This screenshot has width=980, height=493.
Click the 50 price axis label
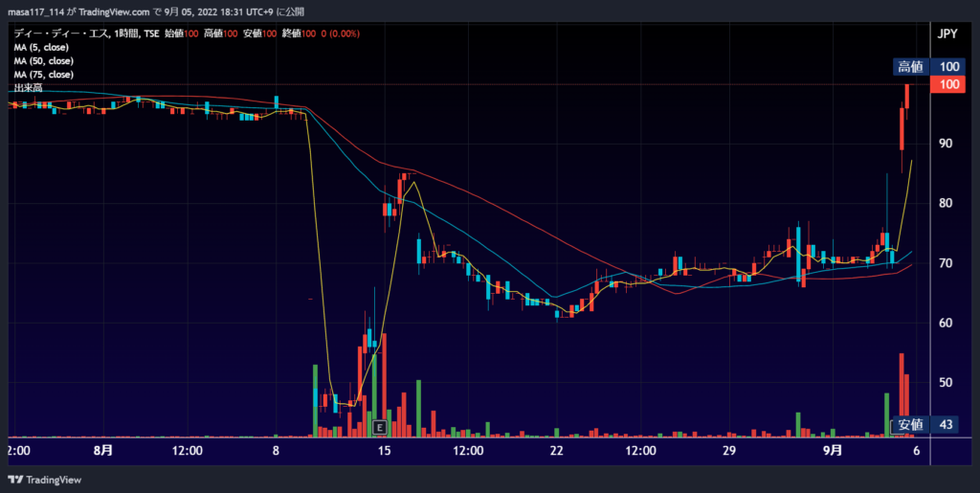tap(945, 382)
